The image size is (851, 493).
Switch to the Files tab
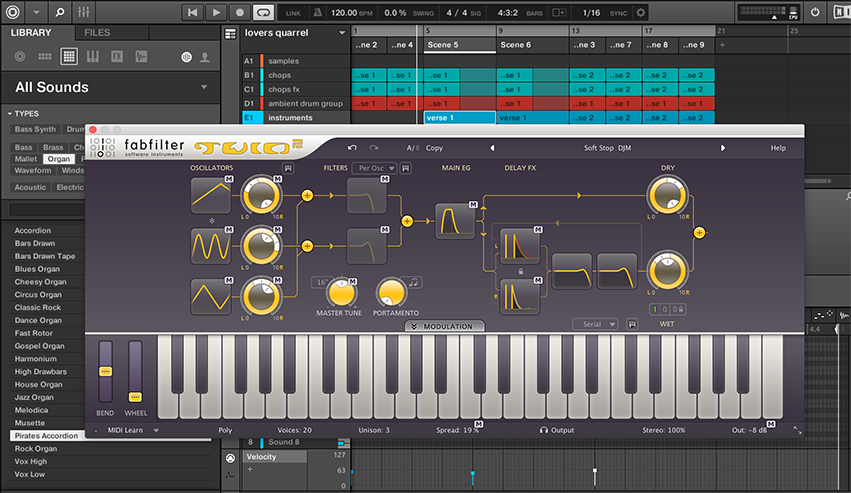[x=97, y=33]
